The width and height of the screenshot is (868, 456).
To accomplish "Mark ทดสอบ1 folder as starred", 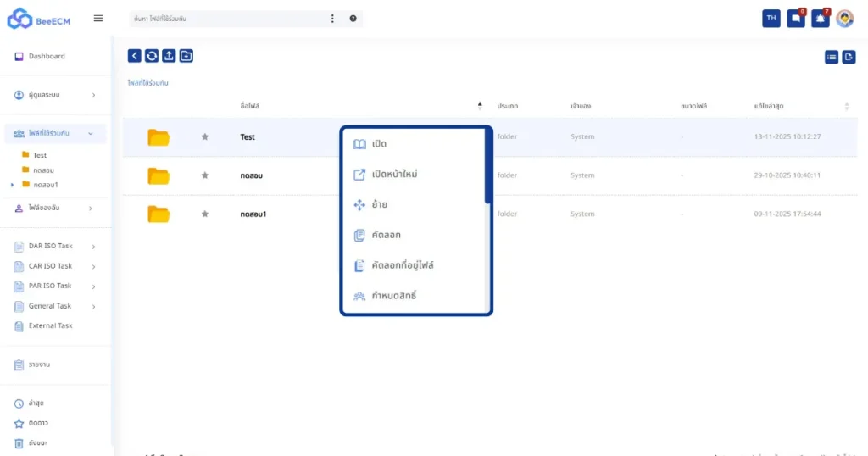I will click(x=204, y=214).
